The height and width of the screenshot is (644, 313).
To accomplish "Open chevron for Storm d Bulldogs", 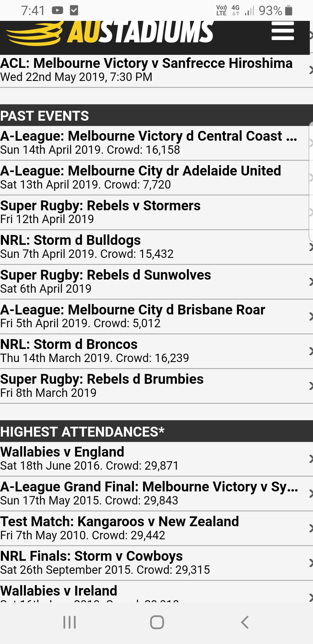I will (311, 247).
